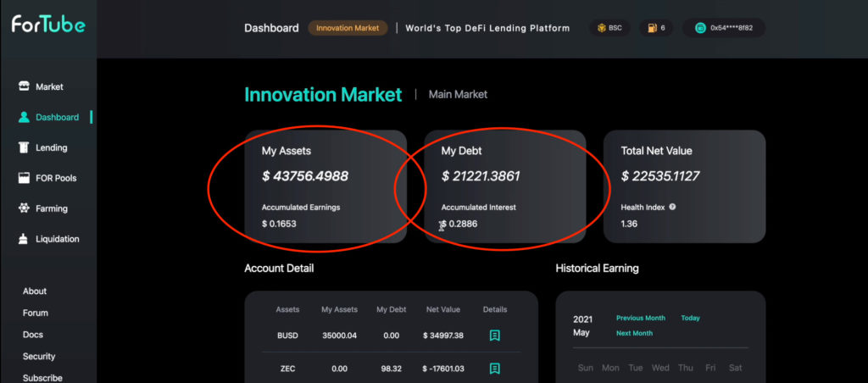
Task: Click the BUSD asset name
Action: (287, 336)
